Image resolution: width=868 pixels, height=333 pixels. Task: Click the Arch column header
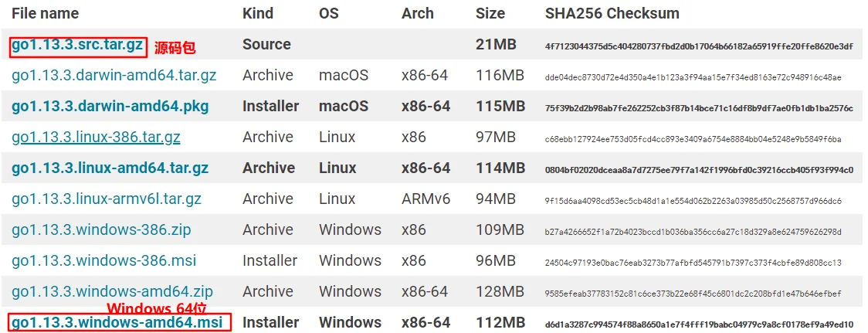pyautogui.click(x=418, y=13)
